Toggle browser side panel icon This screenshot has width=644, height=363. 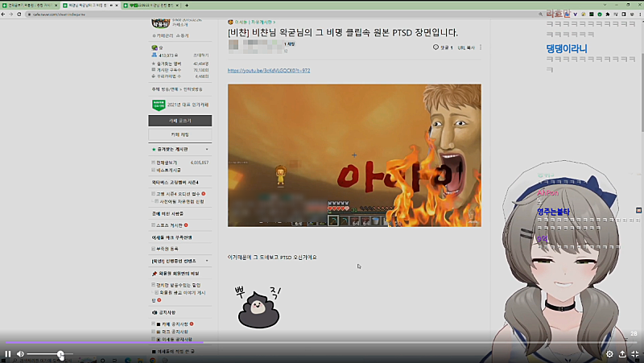623,14
